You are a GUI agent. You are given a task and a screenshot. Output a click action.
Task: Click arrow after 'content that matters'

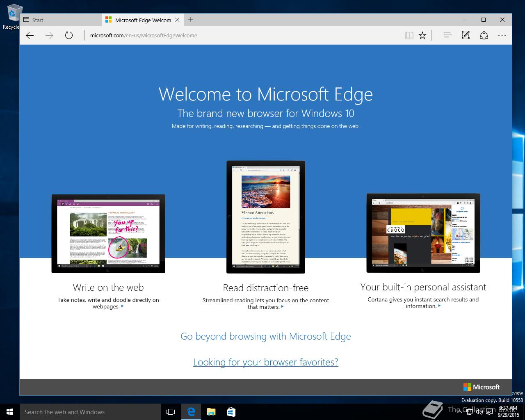[282, 307]
